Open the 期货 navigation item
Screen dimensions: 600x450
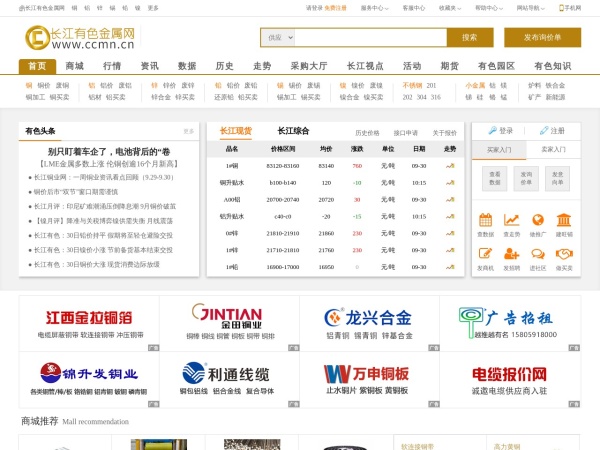pos(450,66)
